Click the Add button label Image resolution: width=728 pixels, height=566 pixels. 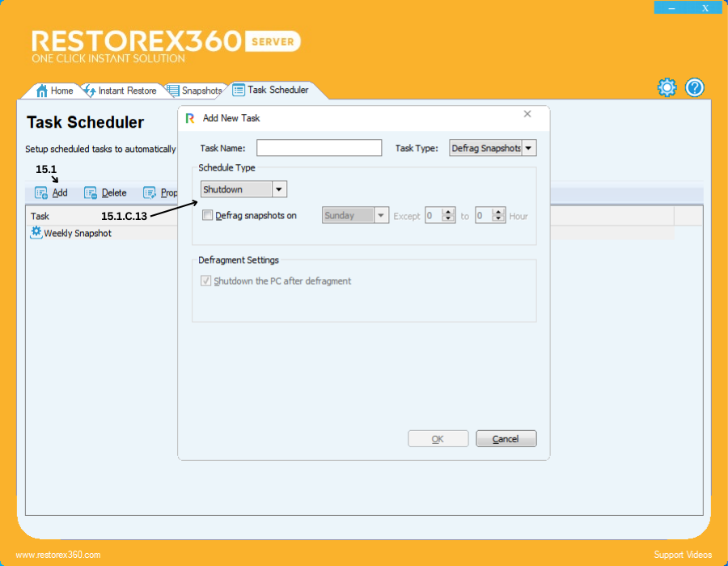coord(60,193)
